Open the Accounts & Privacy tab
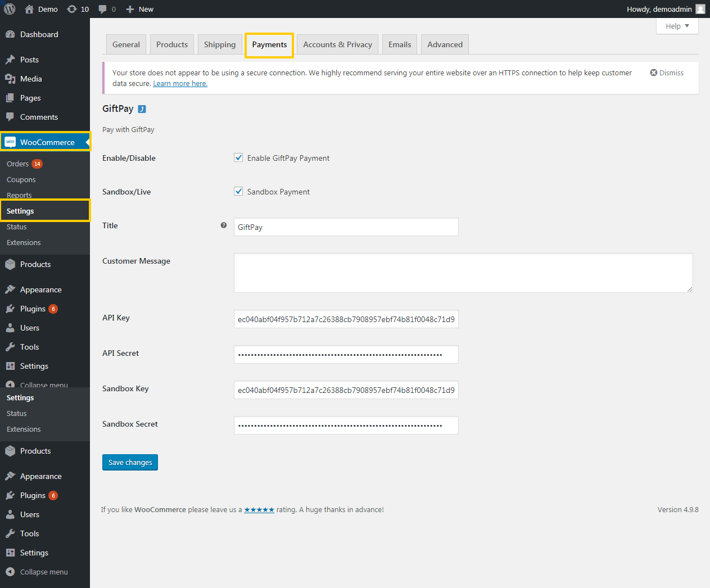Image resolution: width=710 pixels, height=588 pixels. [x=337, y=44]
